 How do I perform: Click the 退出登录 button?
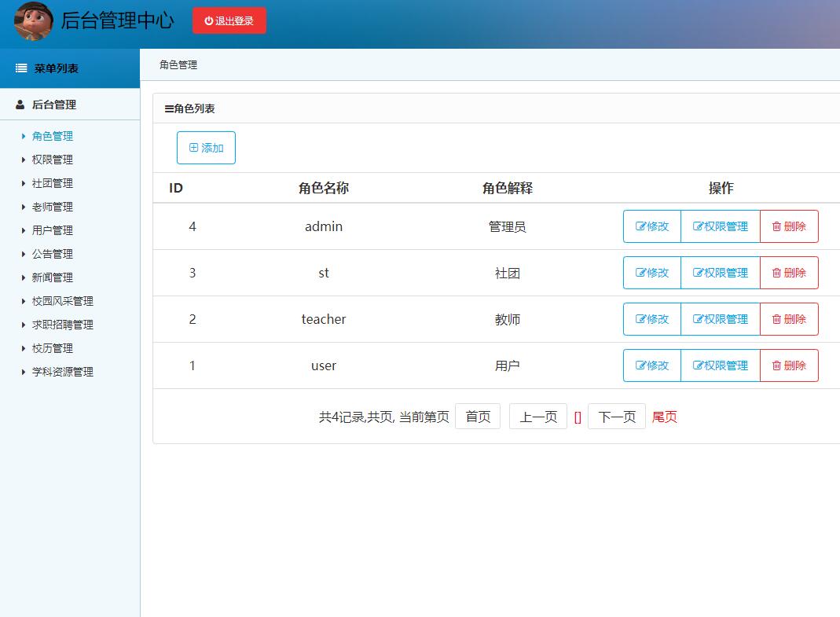[x=229, y=21]
